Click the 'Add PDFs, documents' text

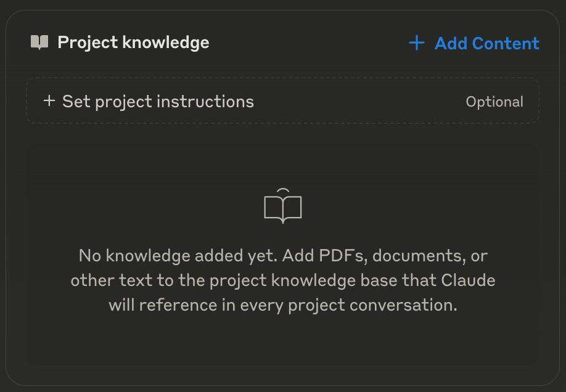pos(371,256)
